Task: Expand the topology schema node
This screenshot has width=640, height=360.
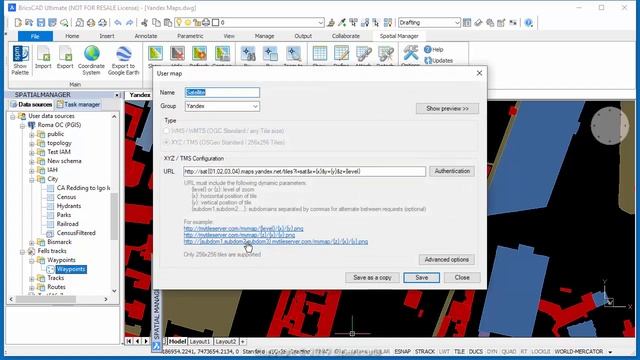Action: [x=31, y=143]
